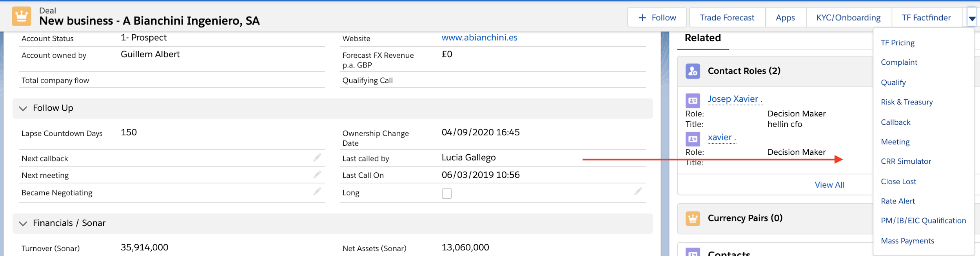Collapse the Follow Up section

click(23, 108)
